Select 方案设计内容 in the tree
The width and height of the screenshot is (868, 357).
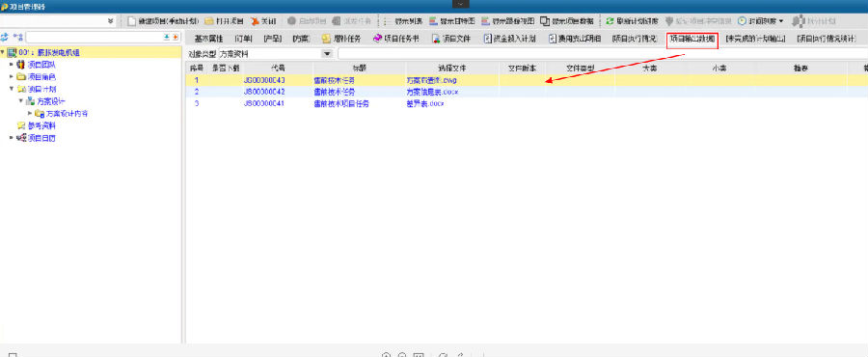(x=67, y=114)
